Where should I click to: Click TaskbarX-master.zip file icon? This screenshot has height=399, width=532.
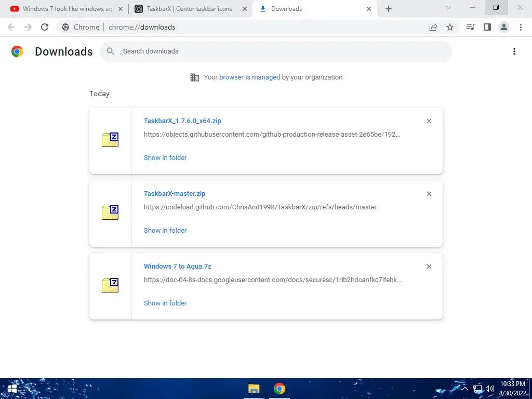pos(110,212)
